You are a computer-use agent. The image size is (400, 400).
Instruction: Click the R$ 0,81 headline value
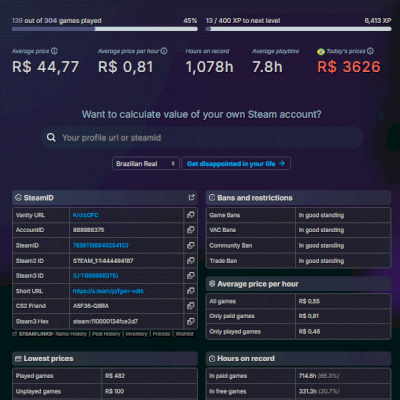point(126,67)
